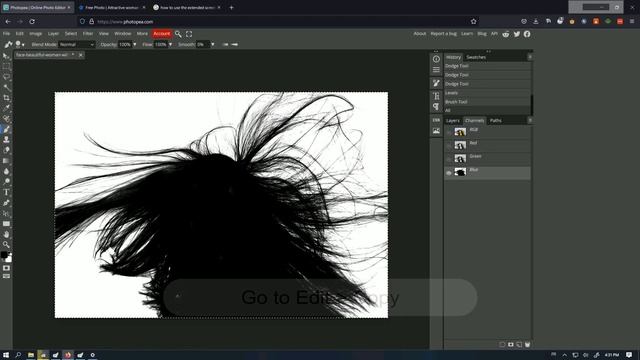Open the Properties panel icon
The width and height of the screenshot is (640, 360).
[x=436, y=70]
